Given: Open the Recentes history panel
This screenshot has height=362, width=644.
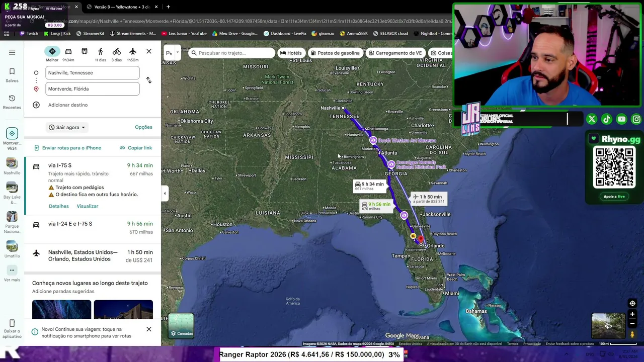Looking at the screenshot, I should tap(12, 102).
